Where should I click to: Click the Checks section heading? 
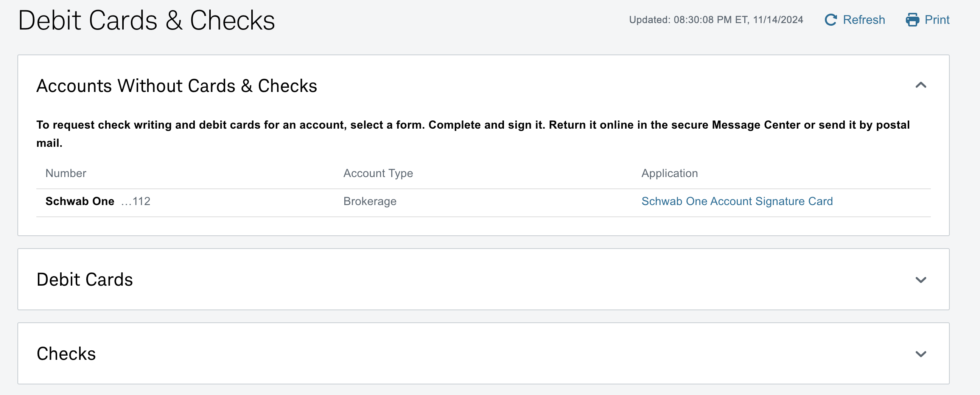66,354
